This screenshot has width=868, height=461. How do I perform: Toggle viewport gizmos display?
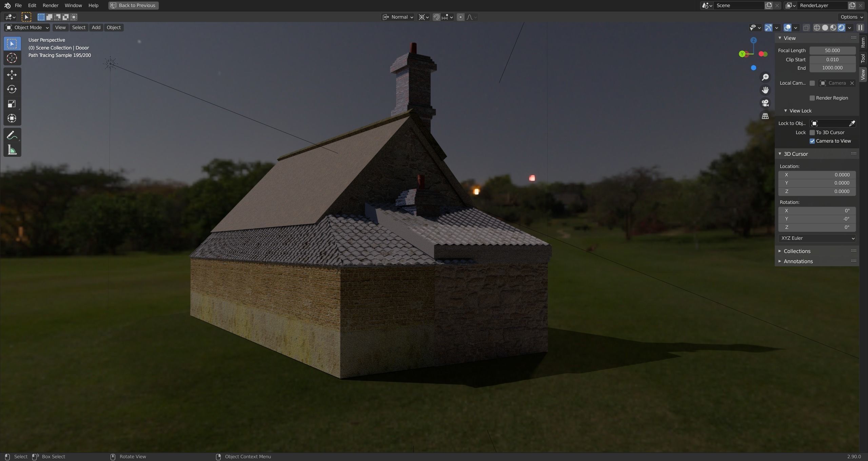[769, 28]
